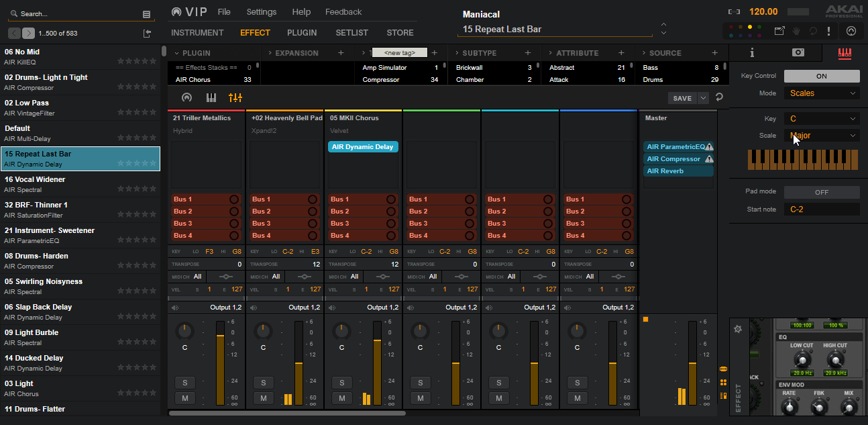
Task: Switch to the PLUGIN tab
Action: [x=302, y=33]
